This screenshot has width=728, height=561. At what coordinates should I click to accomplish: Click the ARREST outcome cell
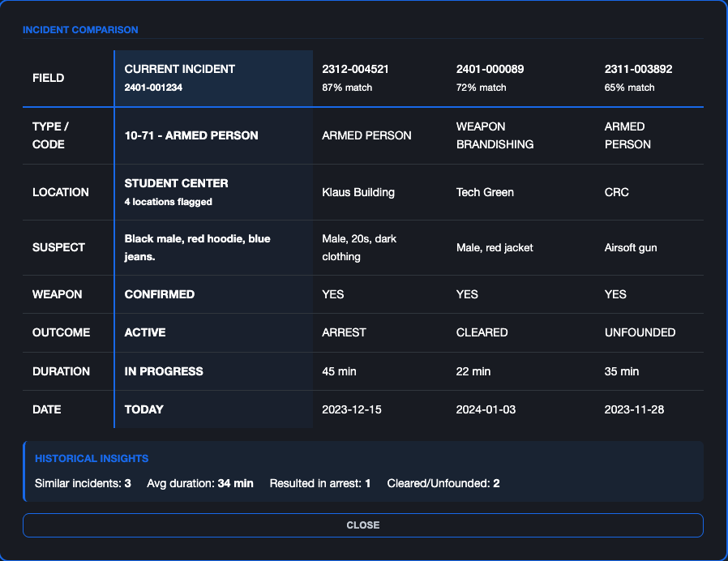coord(337,332)
